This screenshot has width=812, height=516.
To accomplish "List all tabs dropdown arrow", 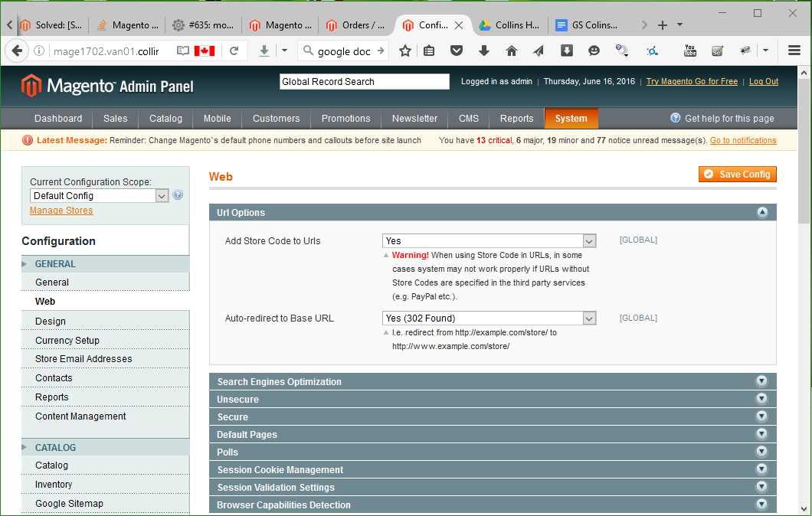I will pyautogui.click(x=680, y=24).
